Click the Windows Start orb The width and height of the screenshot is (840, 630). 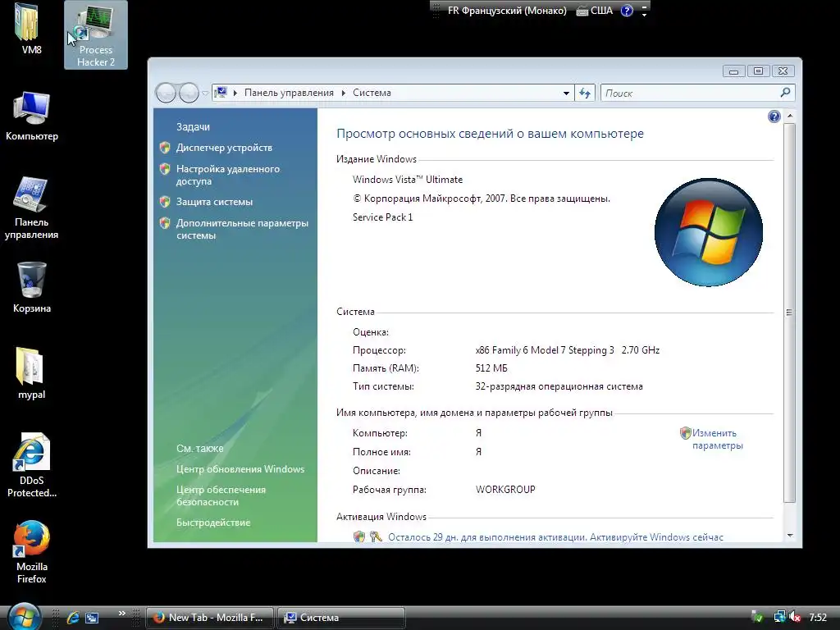(x=24, y=617)
